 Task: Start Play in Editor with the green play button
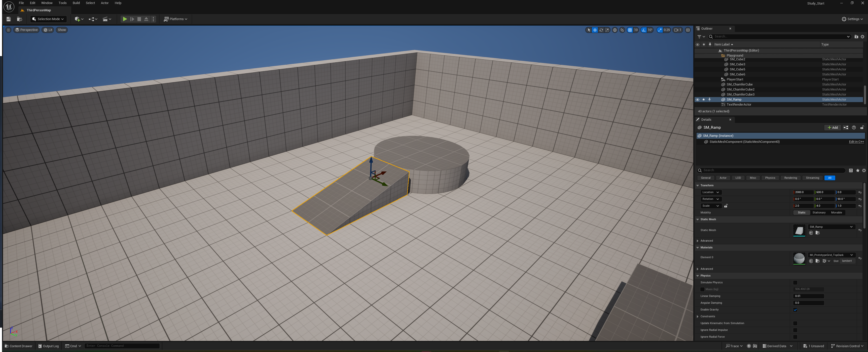(x=125, y=19)
